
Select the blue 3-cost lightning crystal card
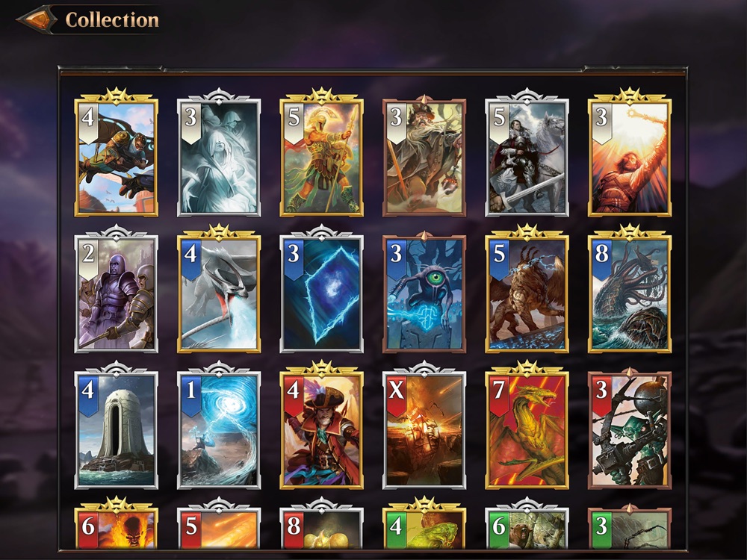tap(321, 289)
